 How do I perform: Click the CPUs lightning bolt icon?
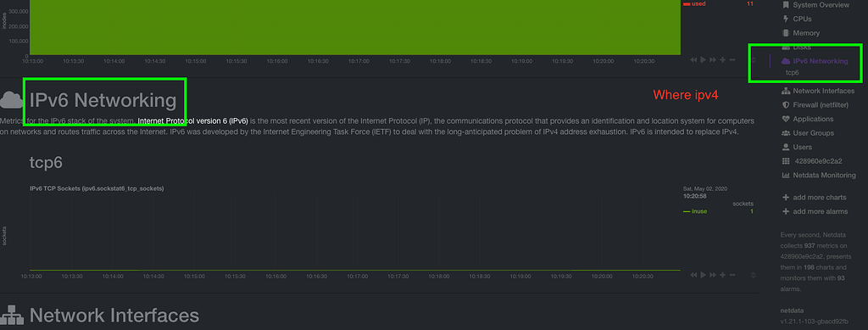point(786,19)
